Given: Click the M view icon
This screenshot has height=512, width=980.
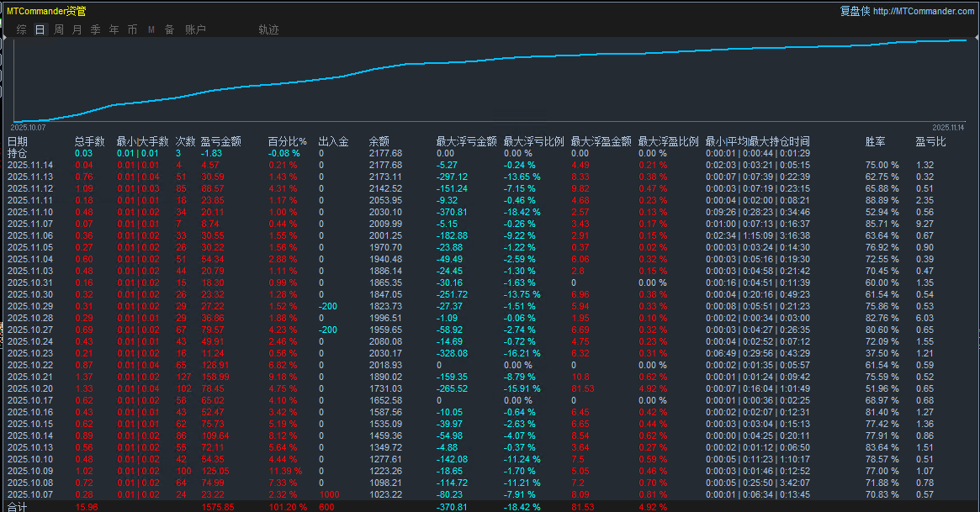Looking at the screenshot, I should (x=151, y=29).
